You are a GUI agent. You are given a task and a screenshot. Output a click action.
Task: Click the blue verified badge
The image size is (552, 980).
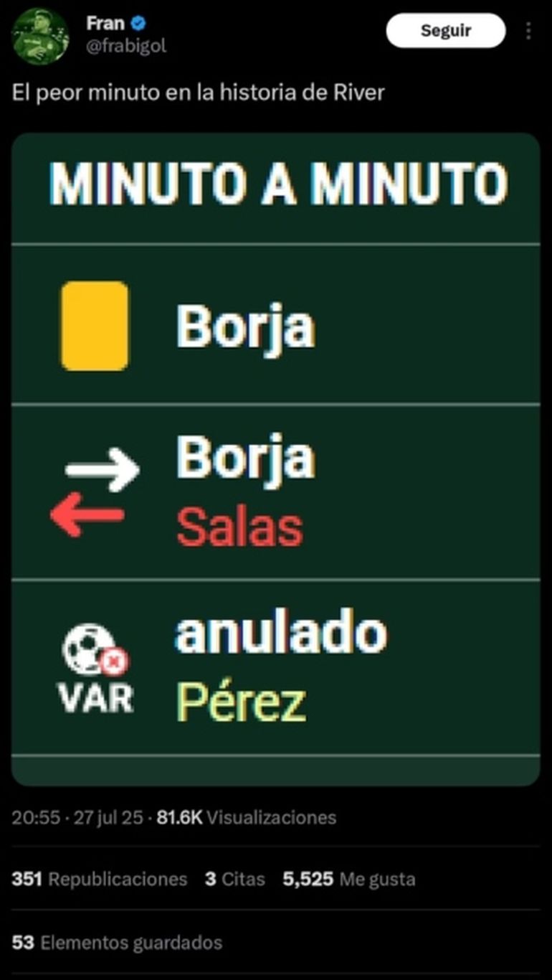[x=139, y=24]
